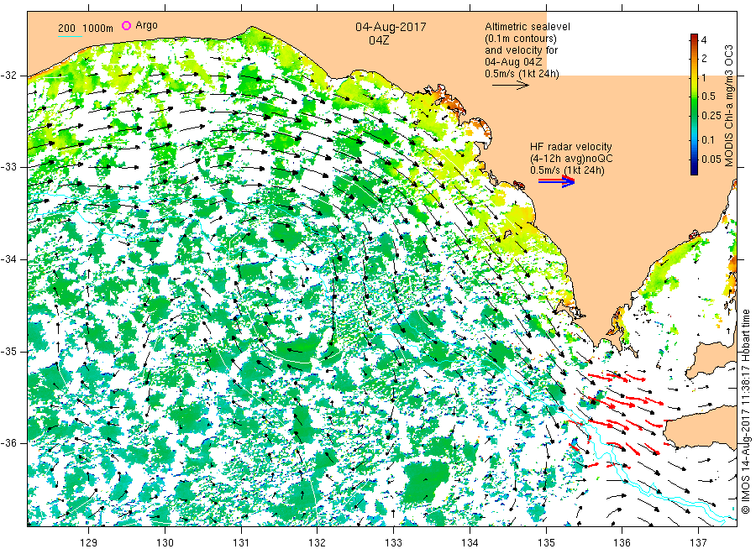
Task: Click the cyan 200m contour legend line
Action: pyautogui.click(x=70, y=37)
